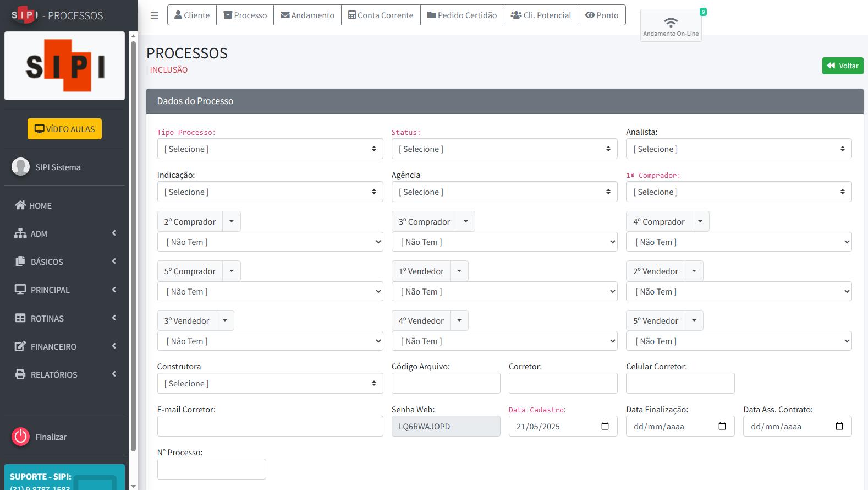
Task: Go to HOME in the sidebar
Action: coord(64,205)
